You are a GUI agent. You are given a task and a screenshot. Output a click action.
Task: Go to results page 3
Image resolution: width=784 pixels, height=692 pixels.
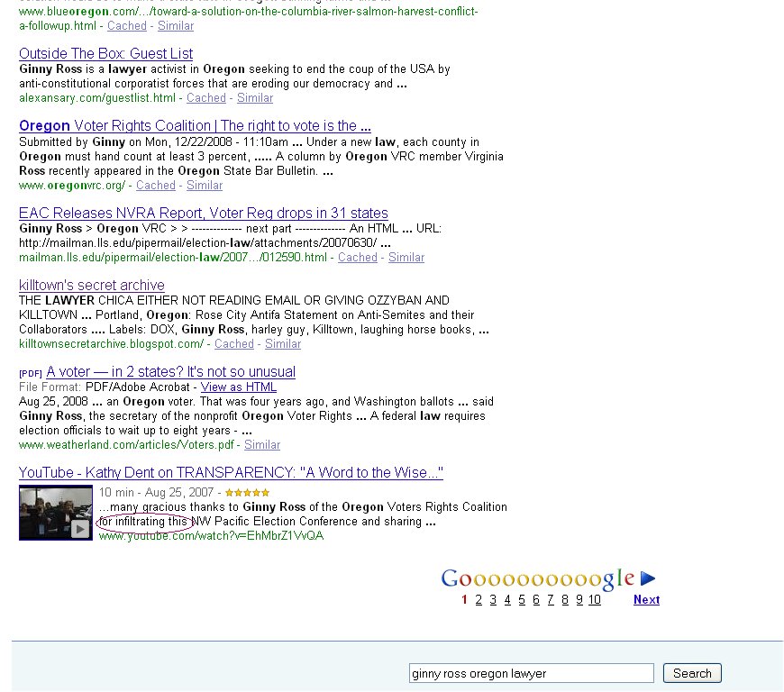click(x=493, y=599)
